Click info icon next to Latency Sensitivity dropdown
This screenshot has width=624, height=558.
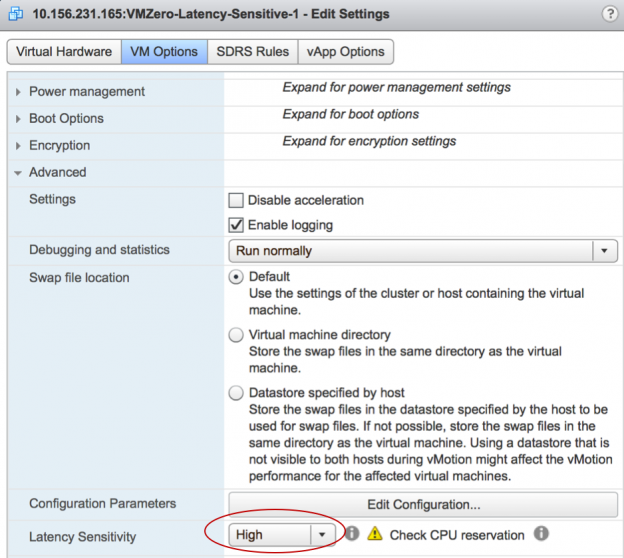pyautogui.click(x=352, y=533)
